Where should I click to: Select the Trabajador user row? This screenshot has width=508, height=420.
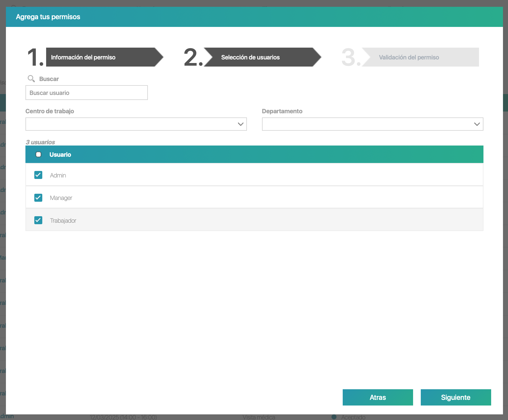254,220
